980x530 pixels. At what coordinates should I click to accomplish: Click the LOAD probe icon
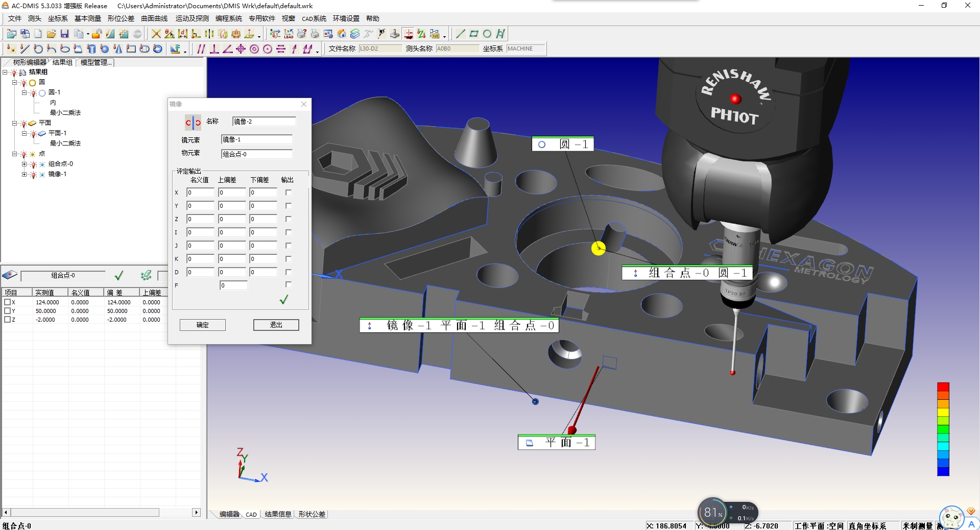[288, 34]
